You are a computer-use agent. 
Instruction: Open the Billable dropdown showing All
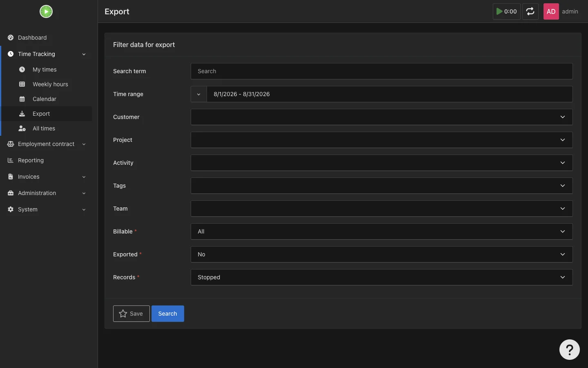[x=381, y=231]
